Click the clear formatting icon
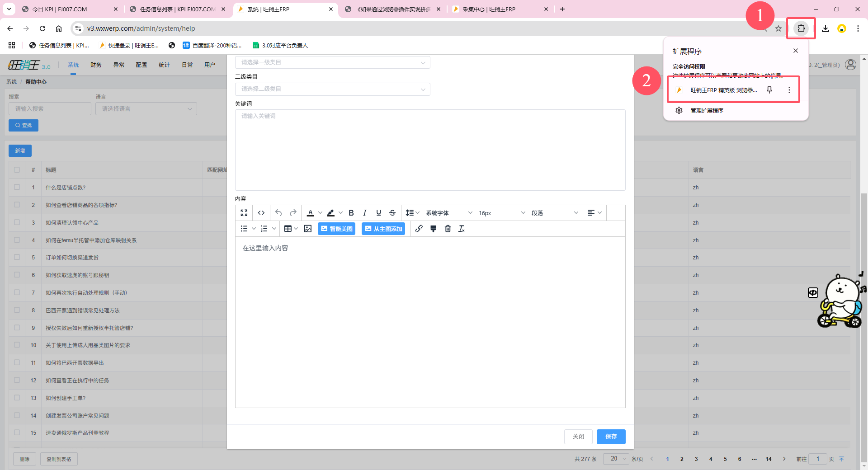 pyautogui.click(x=462, y=229)
